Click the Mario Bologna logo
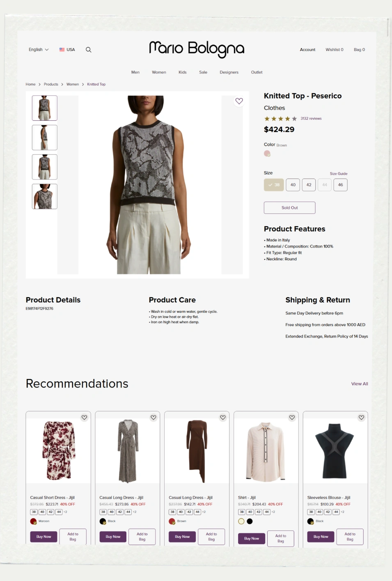 click(x=197, y=49)
